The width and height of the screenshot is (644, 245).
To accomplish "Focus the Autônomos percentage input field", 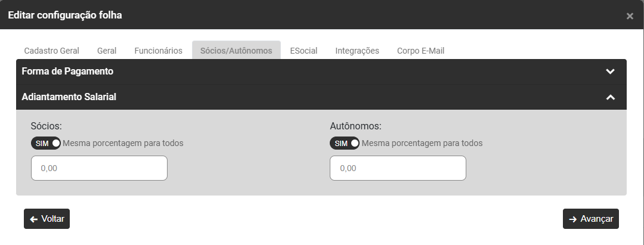I will pos(398,168).
